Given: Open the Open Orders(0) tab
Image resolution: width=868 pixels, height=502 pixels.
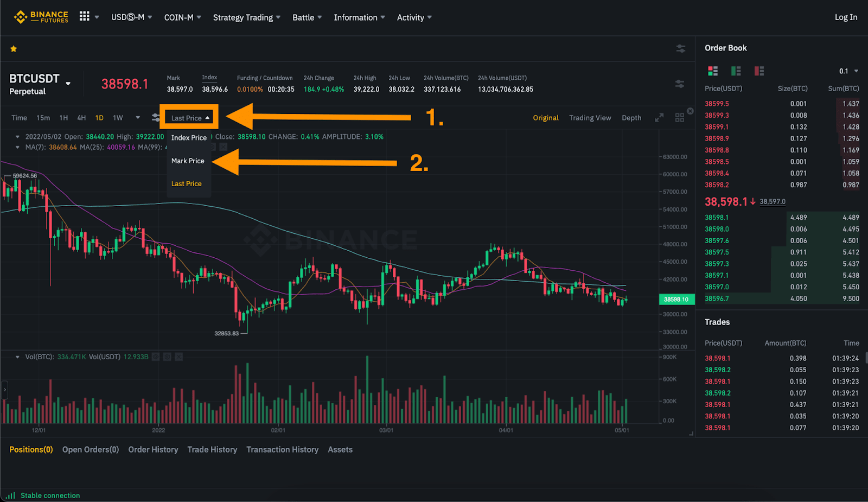Looking at the screenshot, I should (91, 449).
